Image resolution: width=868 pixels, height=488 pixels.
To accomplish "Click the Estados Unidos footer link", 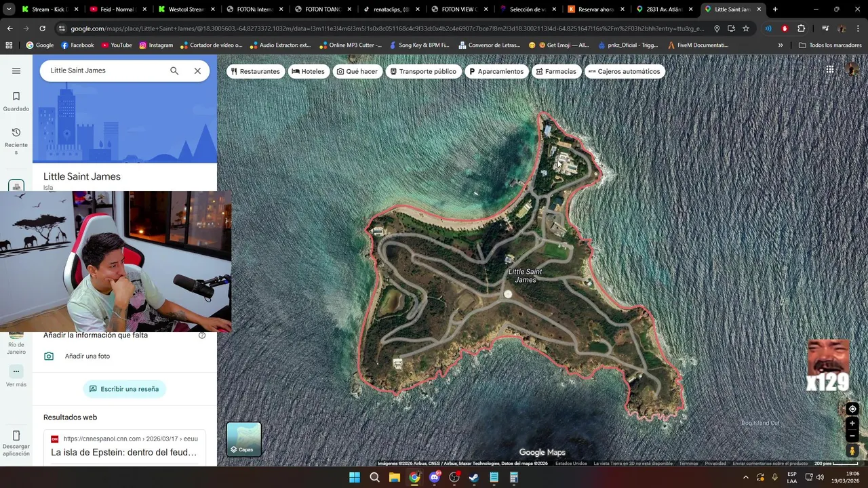I will (x=571, y=464).
